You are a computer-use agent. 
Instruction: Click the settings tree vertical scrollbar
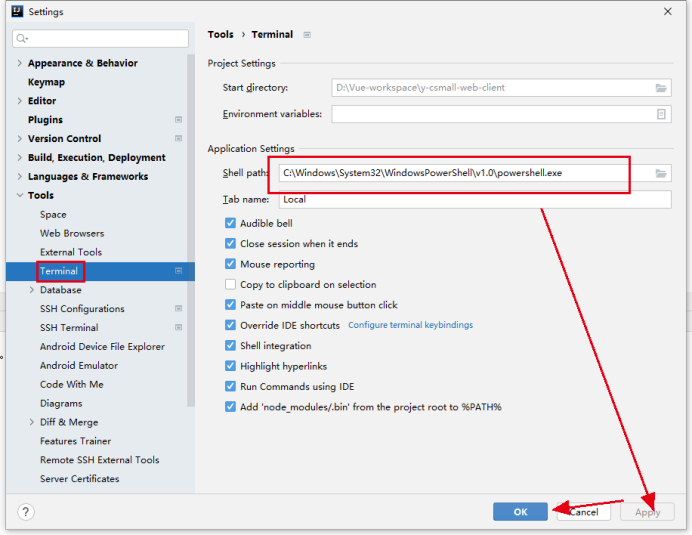[191, 230]
